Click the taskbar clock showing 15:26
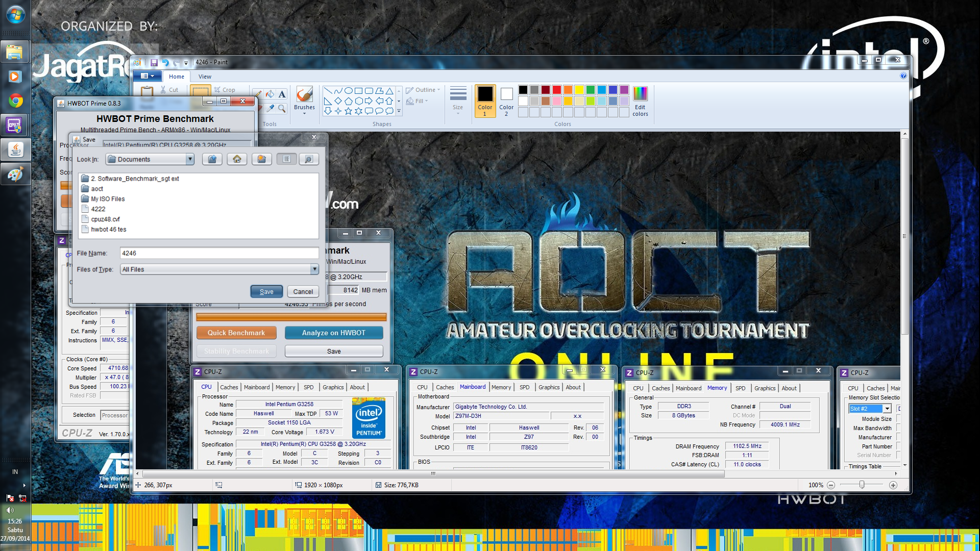 (15, 530)
